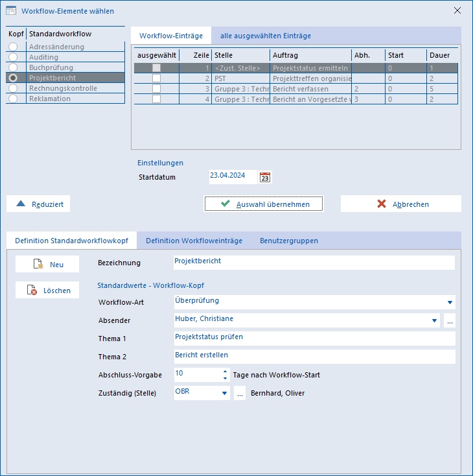The height and width of the screenshot is (476, 473).
Task: Click the Löschen button
Action: pos(47,291)
